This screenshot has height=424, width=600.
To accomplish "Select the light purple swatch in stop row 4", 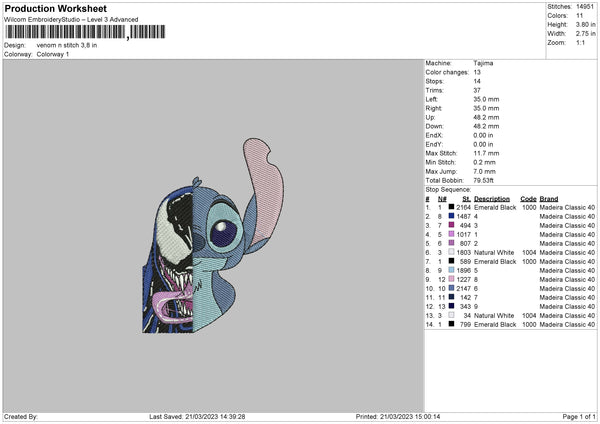I will pos(452,234).
